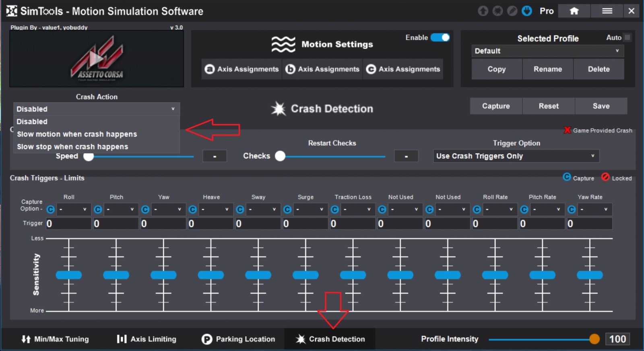Expand the Trigger Option dropdown

click(x=516, y=156)
